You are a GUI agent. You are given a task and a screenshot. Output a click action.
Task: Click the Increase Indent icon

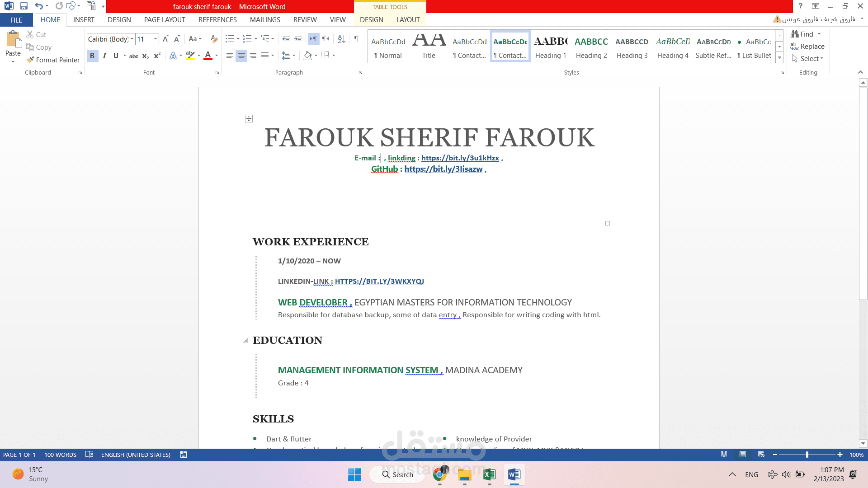(x=298, y=39)
